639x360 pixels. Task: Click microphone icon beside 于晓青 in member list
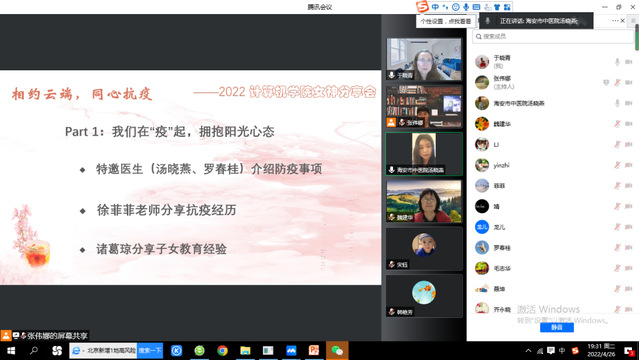point(617,62)
